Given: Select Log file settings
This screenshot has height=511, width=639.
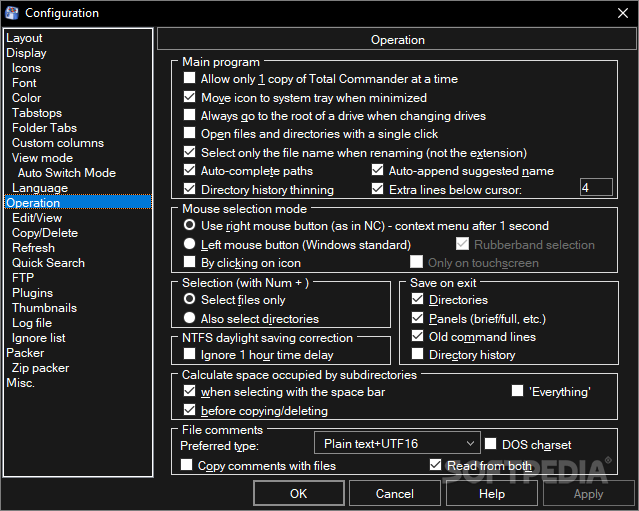Looking at the screenshot, I should pyautogui.click(x=32, y=323).
